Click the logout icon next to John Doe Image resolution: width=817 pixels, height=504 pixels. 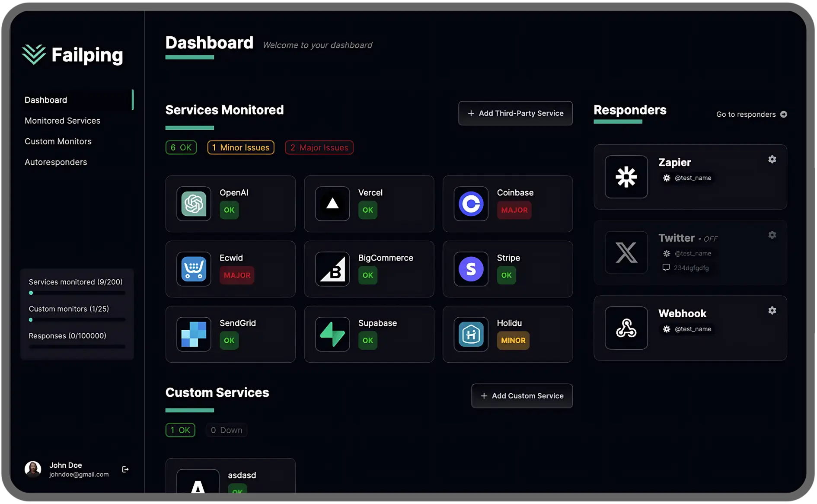pos(125,469)
